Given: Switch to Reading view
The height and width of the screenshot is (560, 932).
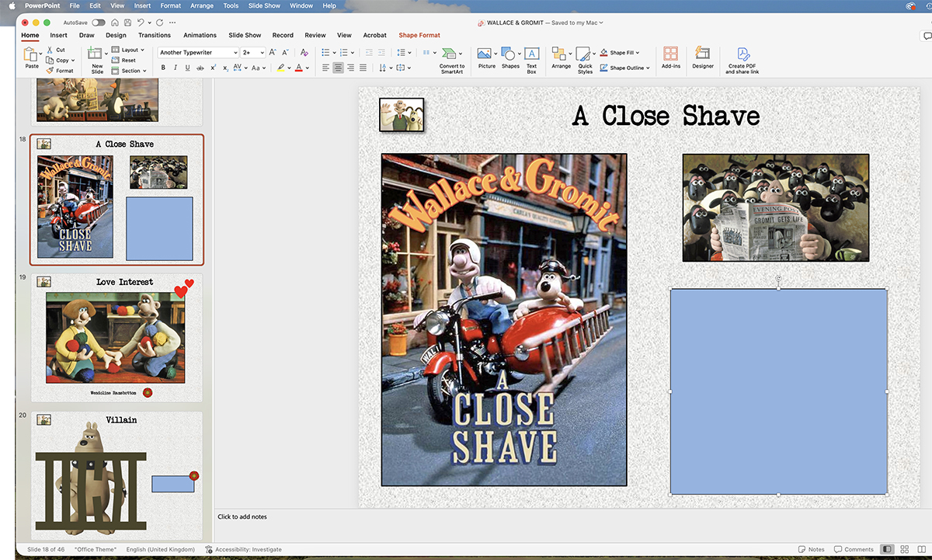Looking at the screenshot, I should [922, 549].
